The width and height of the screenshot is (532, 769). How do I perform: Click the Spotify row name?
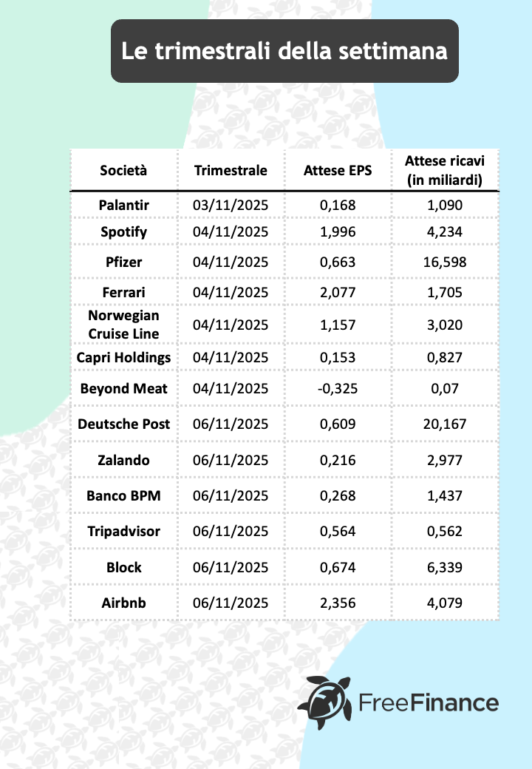coord(123,232)
